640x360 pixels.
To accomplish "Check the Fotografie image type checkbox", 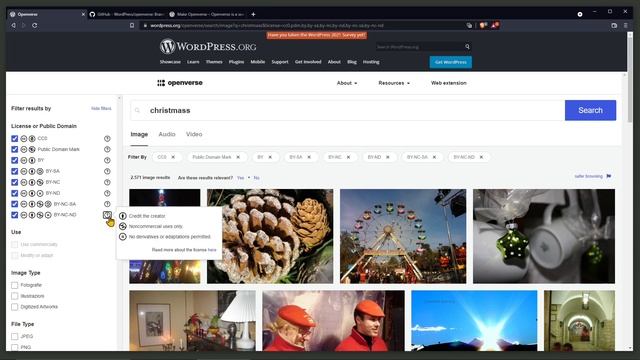I will 15,285.
